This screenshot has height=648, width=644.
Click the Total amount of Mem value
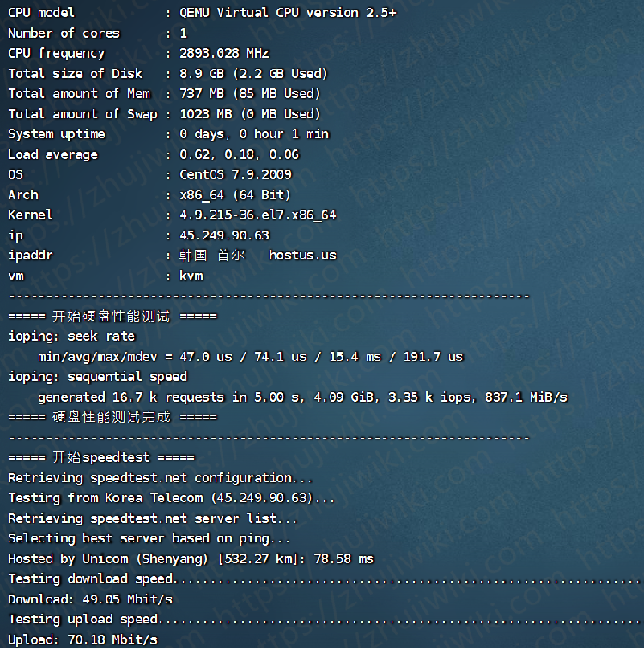click(250, 94)
